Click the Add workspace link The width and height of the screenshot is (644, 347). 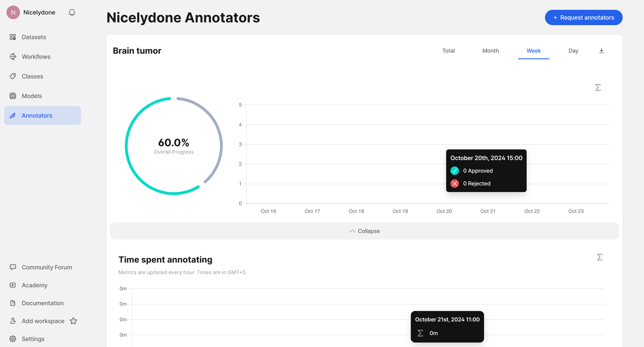[x=43, y=321]
